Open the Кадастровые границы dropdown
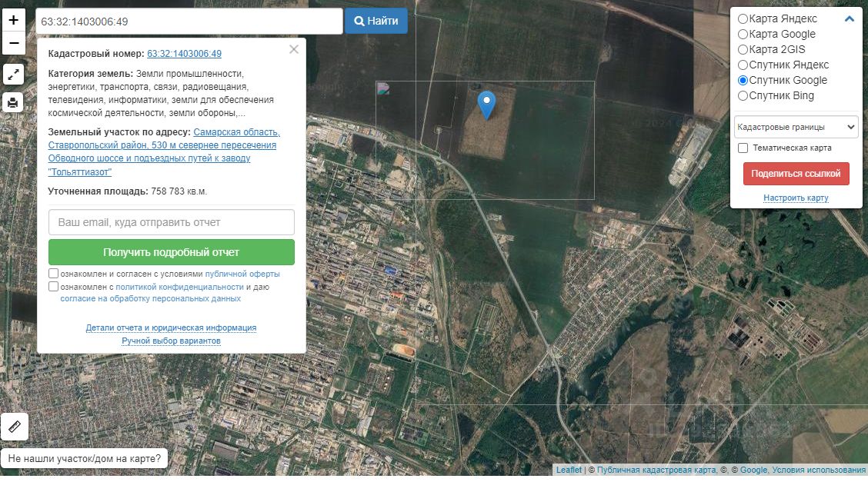This screenshot has width=868, height=482. click(796, 127)
